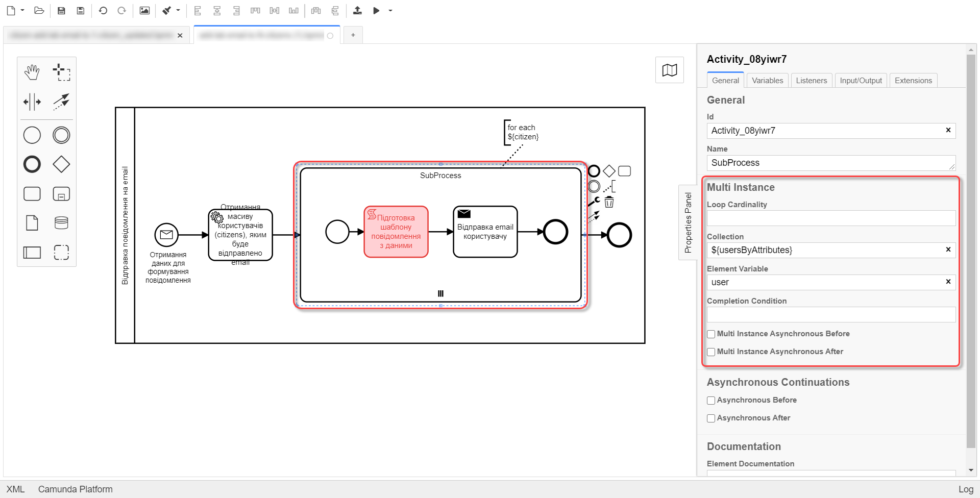The image size is (980, 498).
Task: Open the new file dropdown arrow
Action: click(22, 11)
